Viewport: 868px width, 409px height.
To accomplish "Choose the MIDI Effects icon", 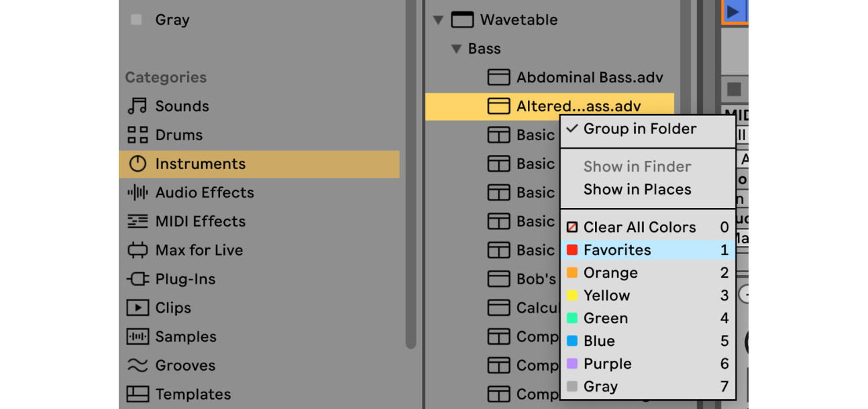I will pyautogui.click(x=138, y=221).
